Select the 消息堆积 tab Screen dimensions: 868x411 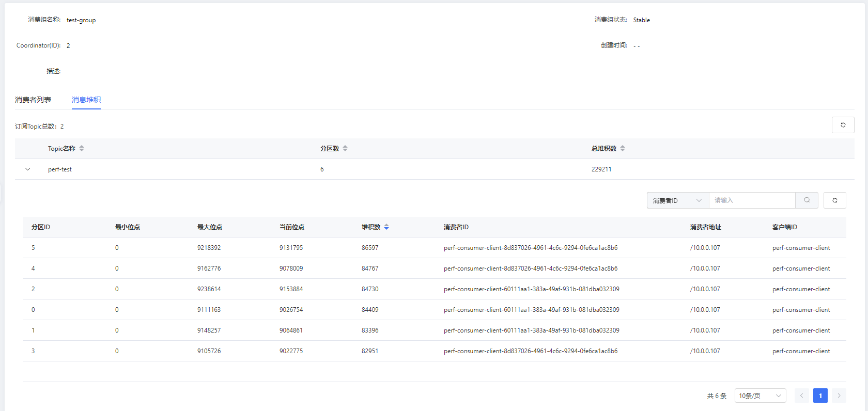86,100
